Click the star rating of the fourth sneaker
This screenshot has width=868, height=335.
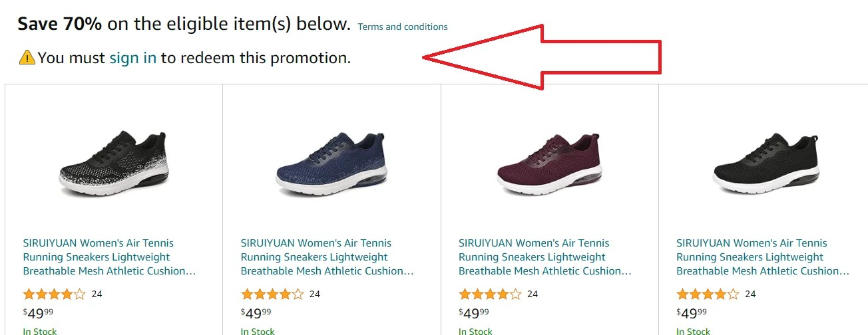(708, 294)
